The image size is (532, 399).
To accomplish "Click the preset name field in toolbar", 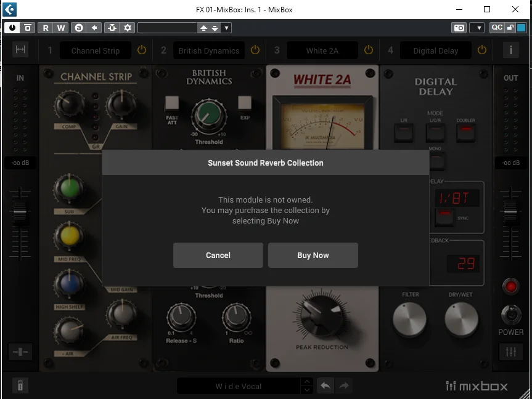I will tap(168, 28).
